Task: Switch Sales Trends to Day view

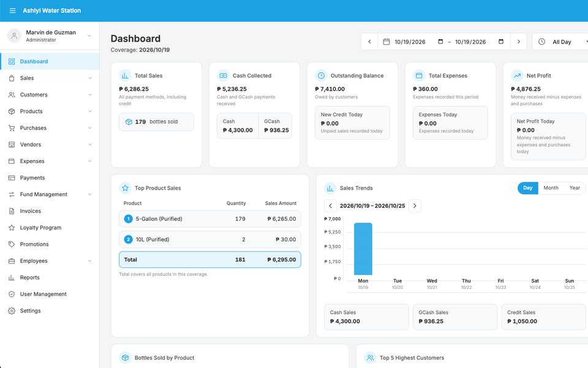Action: (x=527, y=188)
